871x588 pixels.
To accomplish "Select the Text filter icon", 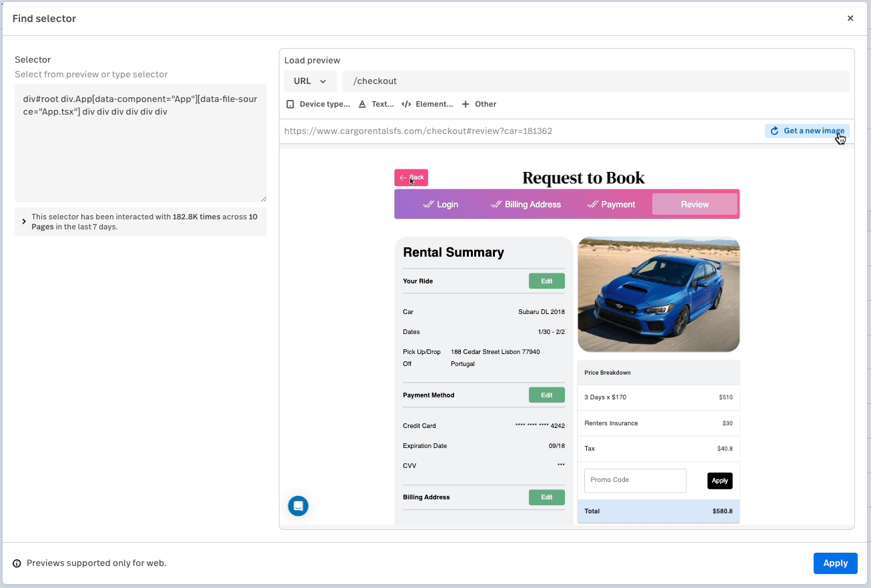I will click(x=362, y=104).
